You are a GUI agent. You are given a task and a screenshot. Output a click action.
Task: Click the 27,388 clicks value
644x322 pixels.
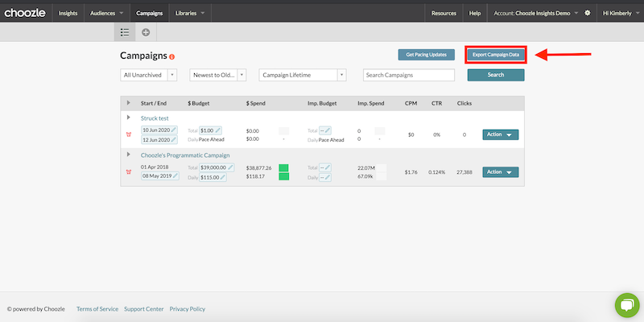click(x=464, y=172)
